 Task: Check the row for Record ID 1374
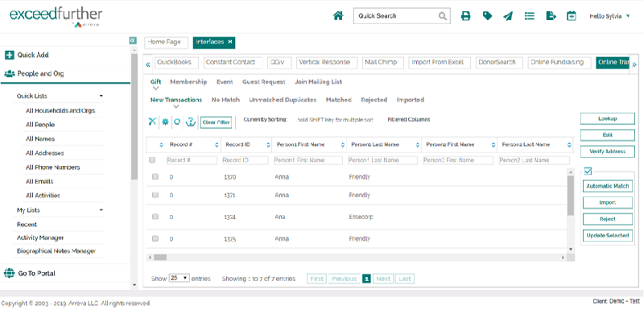tap(155, 217)
